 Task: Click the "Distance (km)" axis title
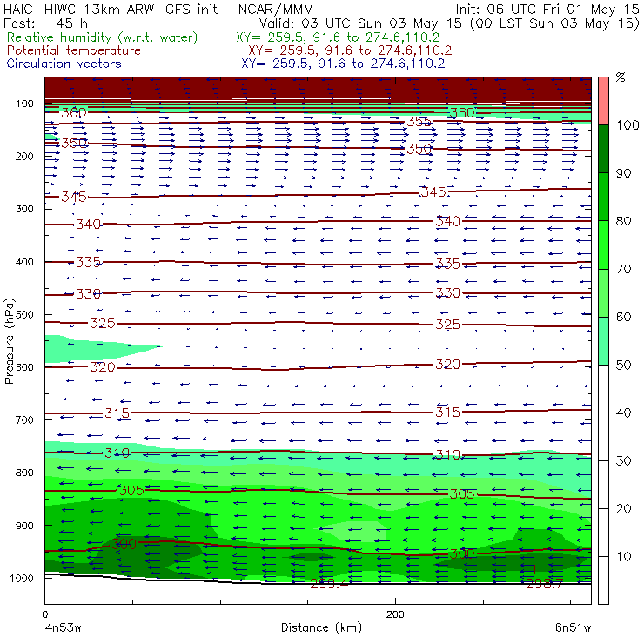[322, 627]
